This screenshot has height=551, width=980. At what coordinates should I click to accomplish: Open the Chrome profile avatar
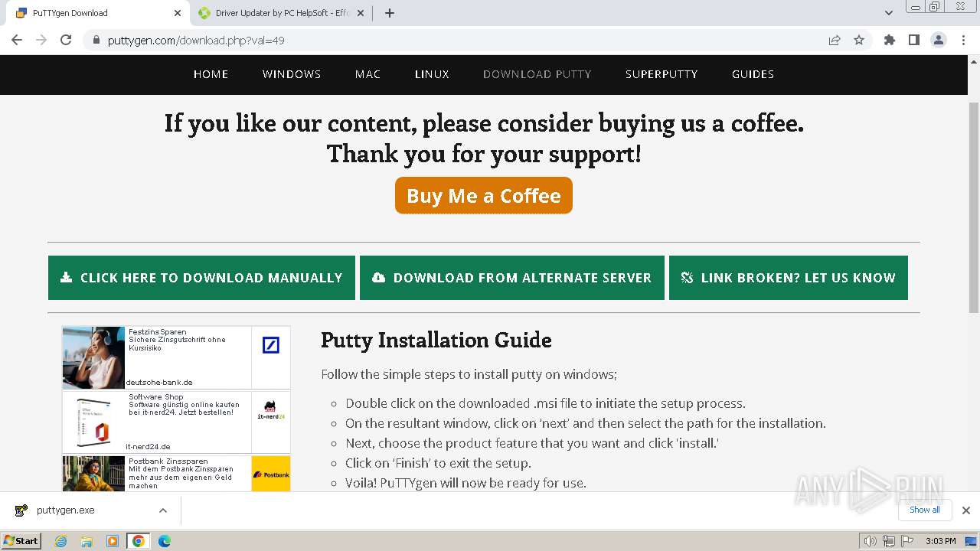click(x=939, y=40)
